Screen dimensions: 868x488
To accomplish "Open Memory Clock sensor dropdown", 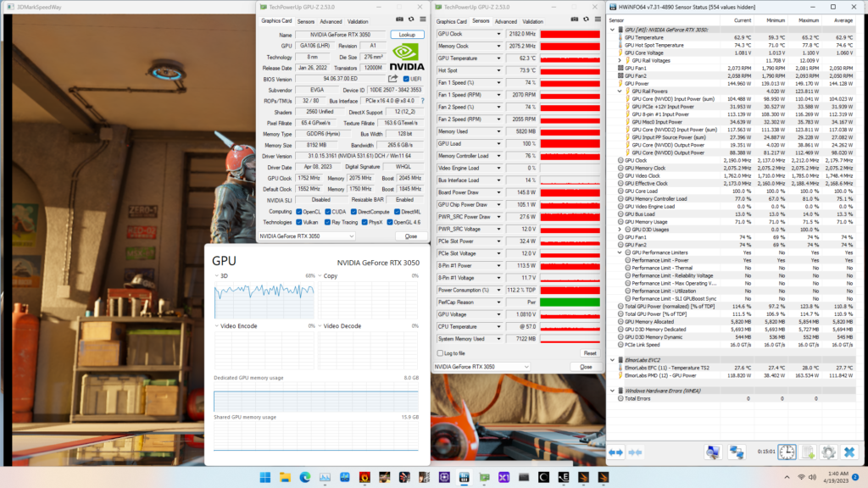I will pyautogui.click(x=498, y=46).
